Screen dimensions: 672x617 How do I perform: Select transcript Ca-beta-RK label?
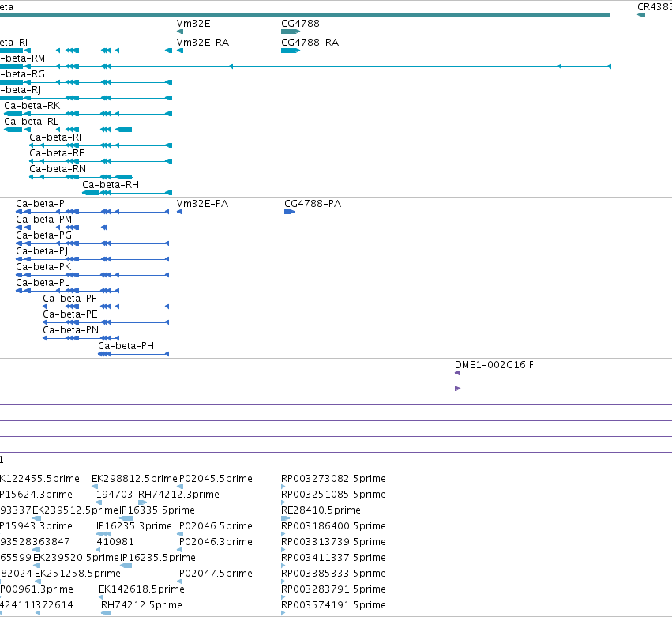(32, 106)
